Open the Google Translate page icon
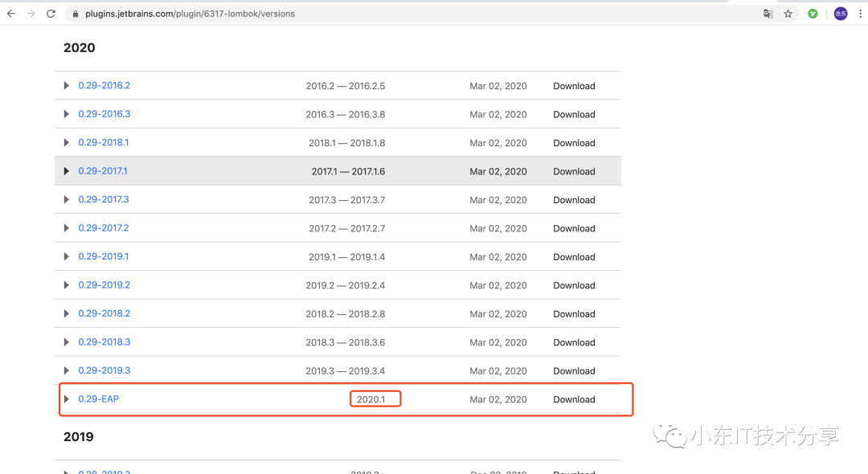The width and height of the screenshot is (868, 474). coord(768,14)
